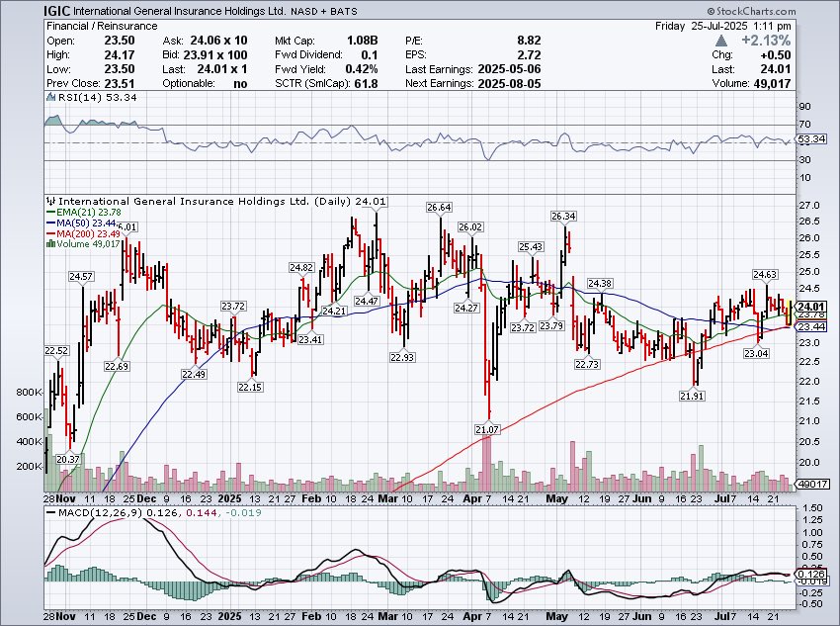This screenshot has width=840, height=626.
Task: Click the 26.64 price peak label
Action: [x=439, y=207]
